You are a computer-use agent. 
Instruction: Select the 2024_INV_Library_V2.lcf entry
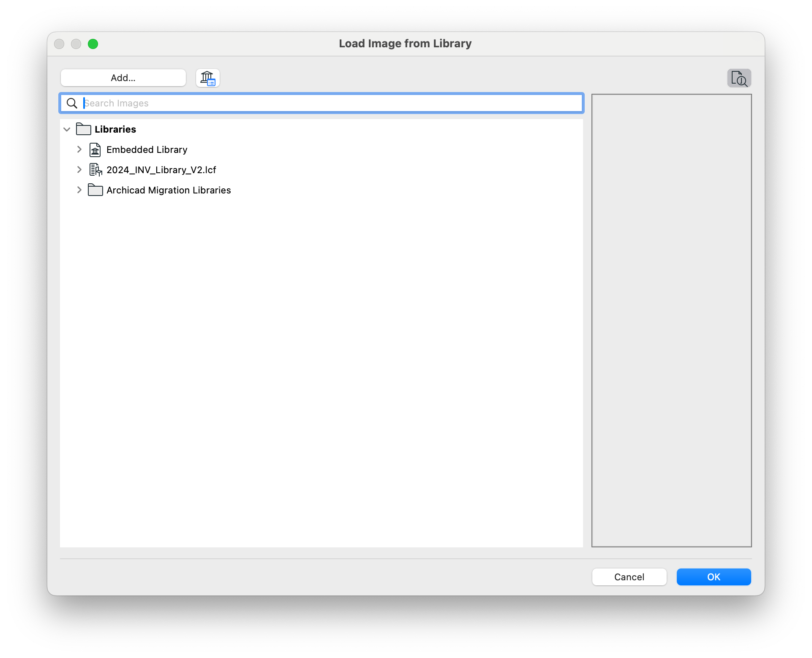click(x=161, y=170)
